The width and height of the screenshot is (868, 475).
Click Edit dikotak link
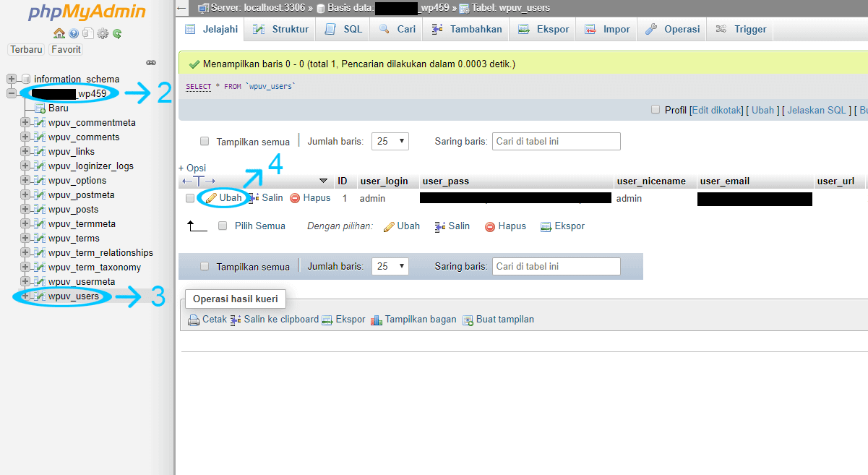(717, 110)
